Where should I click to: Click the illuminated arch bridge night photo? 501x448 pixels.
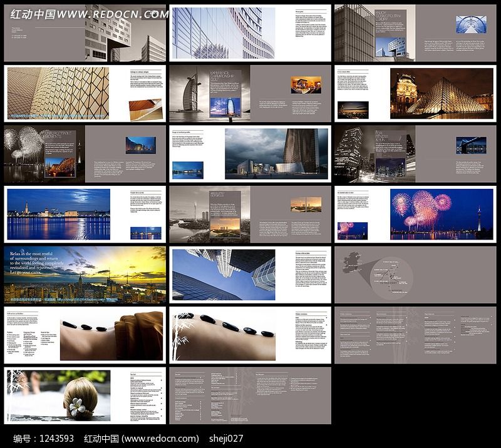pos(60,168)
